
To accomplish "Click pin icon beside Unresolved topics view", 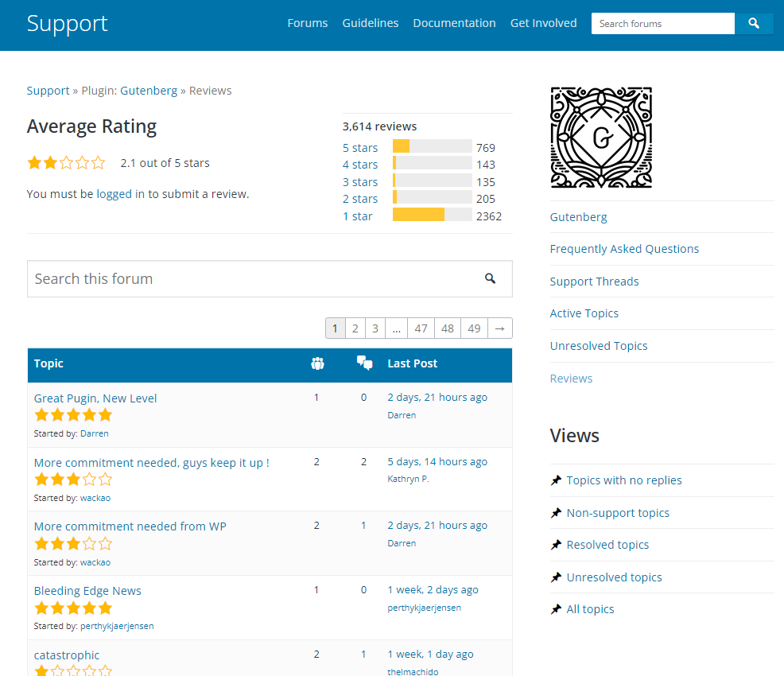I will (556, 577).
